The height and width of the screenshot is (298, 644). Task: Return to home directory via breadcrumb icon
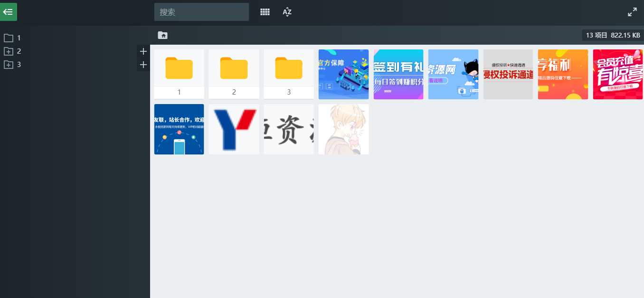click(162, 35)
